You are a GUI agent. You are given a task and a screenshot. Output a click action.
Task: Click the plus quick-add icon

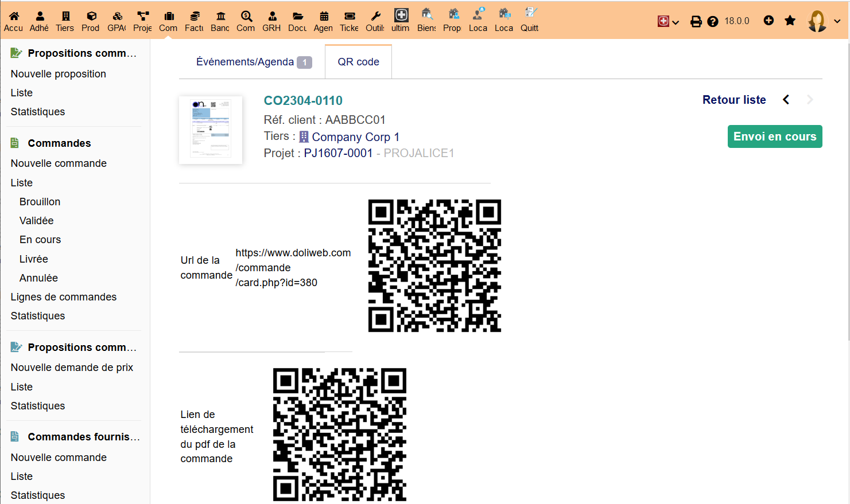click(769, 21)
